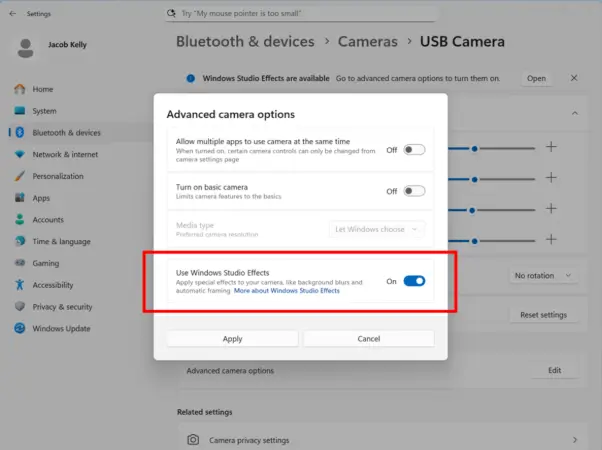Open Windows Update icon in sidebar

click(19, 328)
